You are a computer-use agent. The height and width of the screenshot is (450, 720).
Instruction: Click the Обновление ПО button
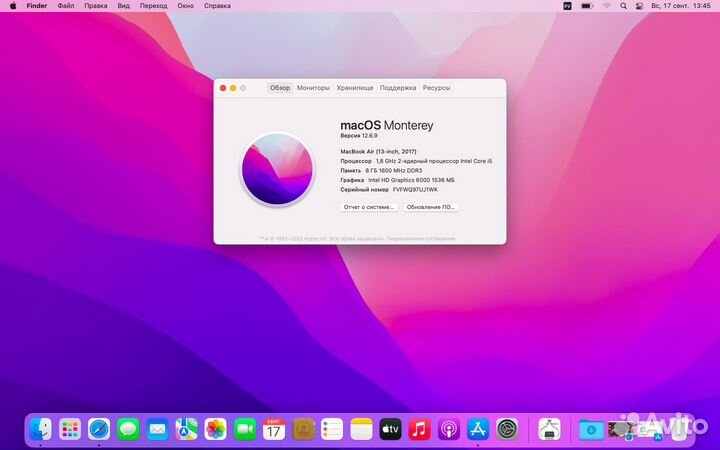pyautogui.click(x=431, y=207)
